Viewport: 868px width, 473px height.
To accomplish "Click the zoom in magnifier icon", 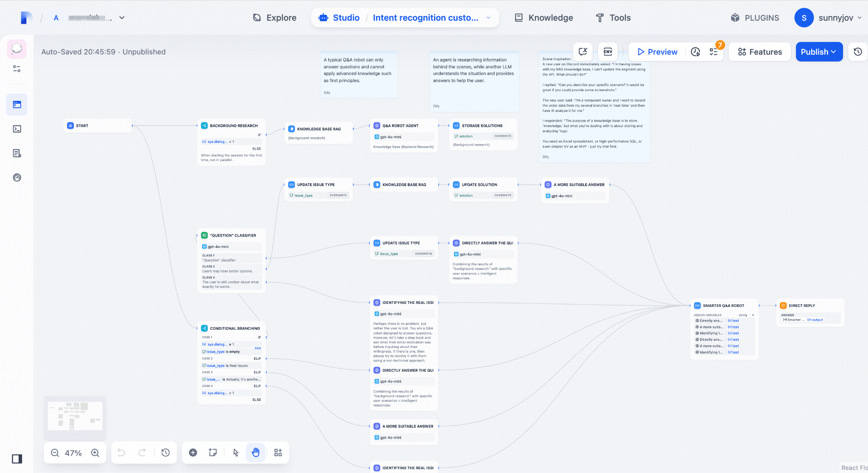I will pyautogui.click(x=95, y=453).
